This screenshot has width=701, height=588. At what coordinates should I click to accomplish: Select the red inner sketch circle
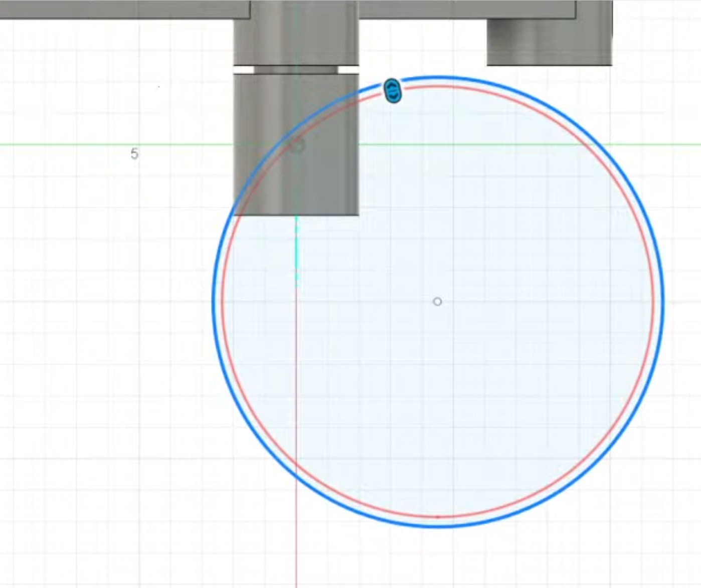click(438, 302)
